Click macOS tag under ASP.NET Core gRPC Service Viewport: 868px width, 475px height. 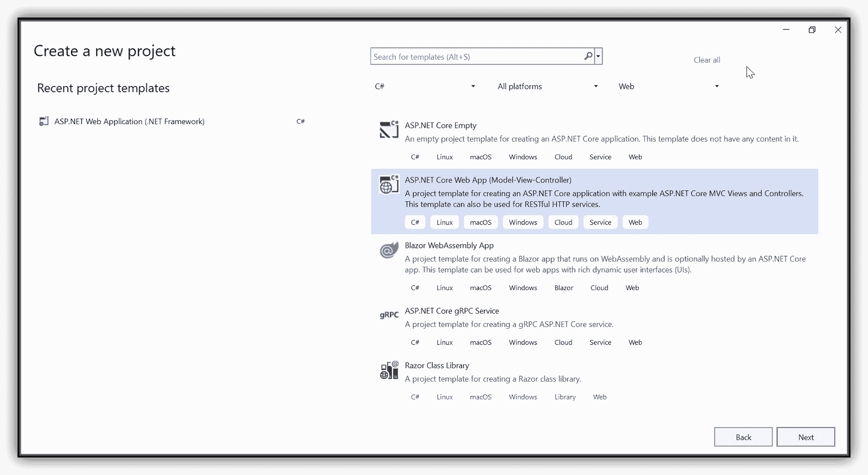pyautogui.click(x=480, y=343)
